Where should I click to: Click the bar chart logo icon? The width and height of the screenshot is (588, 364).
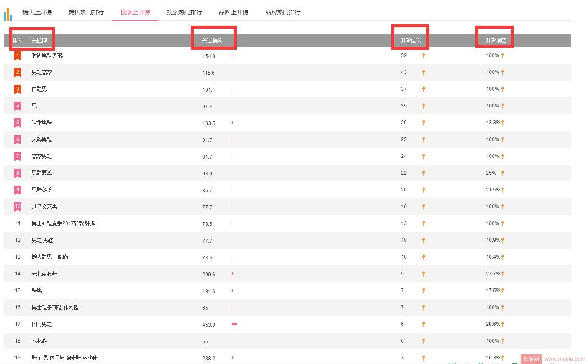8,14
